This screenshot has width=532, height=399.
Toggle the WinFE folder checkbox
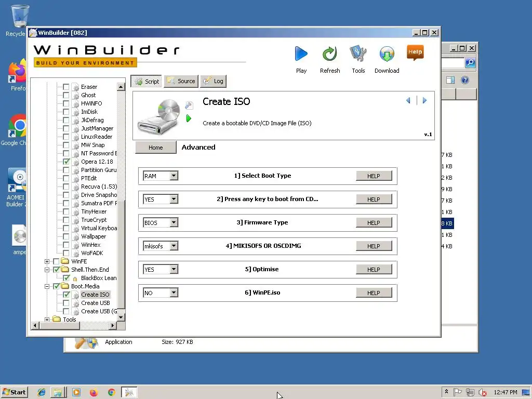click(x=56, y=261)
